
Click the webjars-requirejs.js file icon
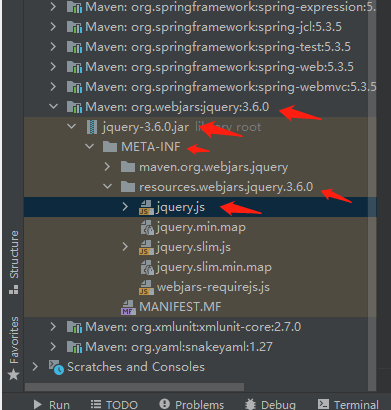(146, 287)
